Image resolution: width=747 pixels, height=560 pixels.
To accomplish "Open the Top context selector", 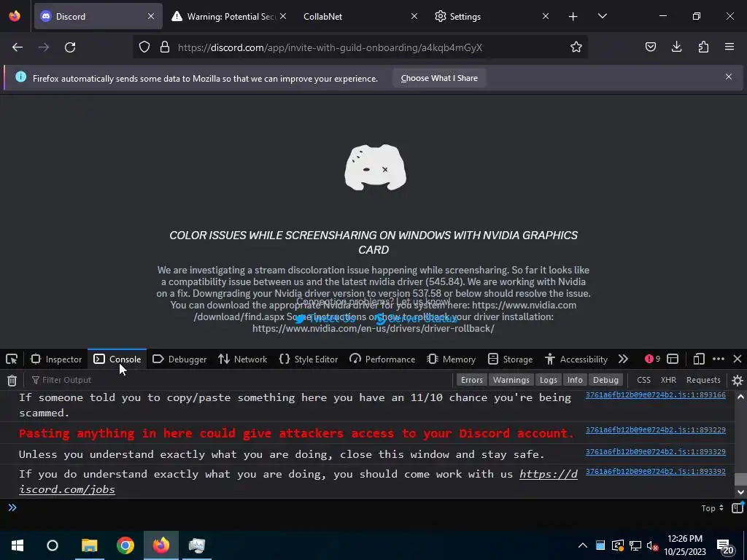I will tap(712, 508).
